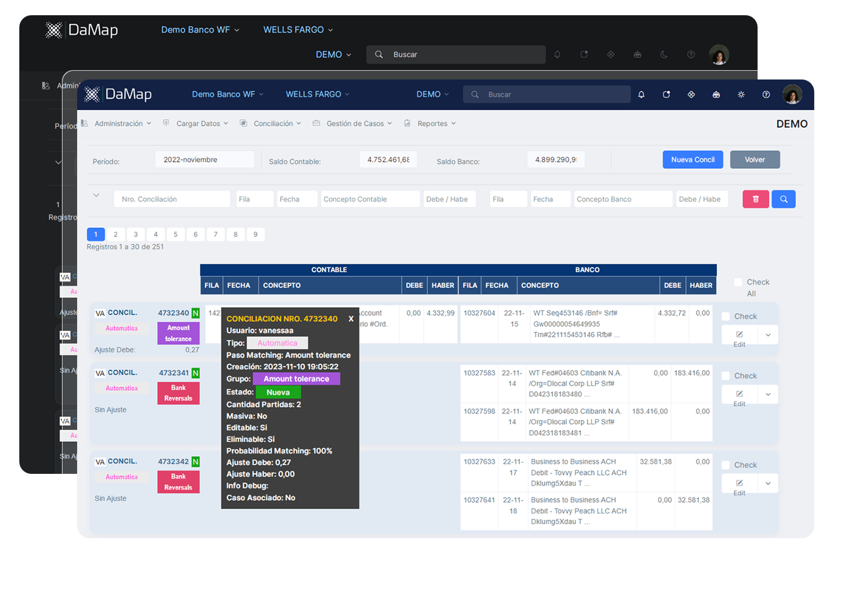Click the chatbot assistant icon in the header

point(716,94)
